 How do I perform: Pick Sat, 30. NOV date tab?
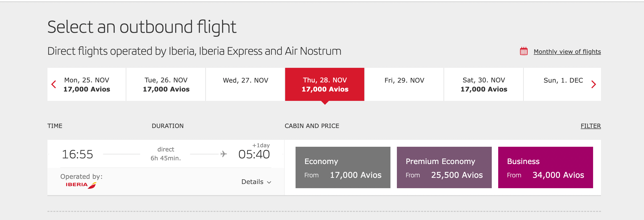click(x=484, y=85)
